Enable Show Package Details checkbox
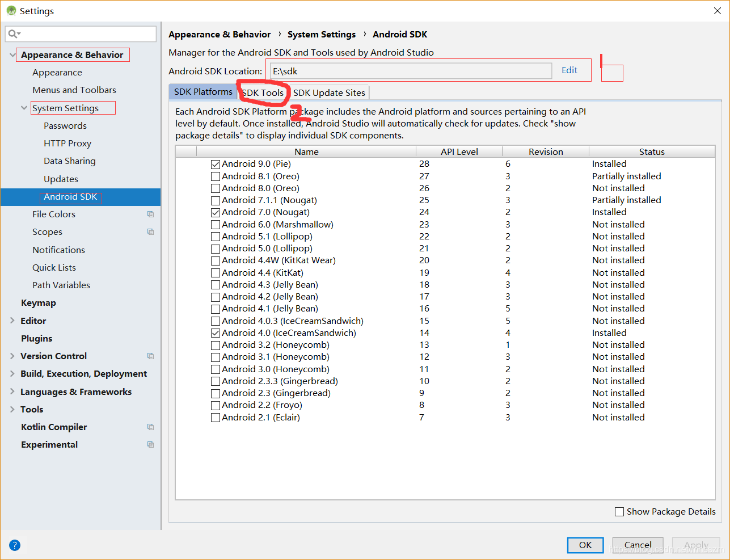 (x=619, y=512)
